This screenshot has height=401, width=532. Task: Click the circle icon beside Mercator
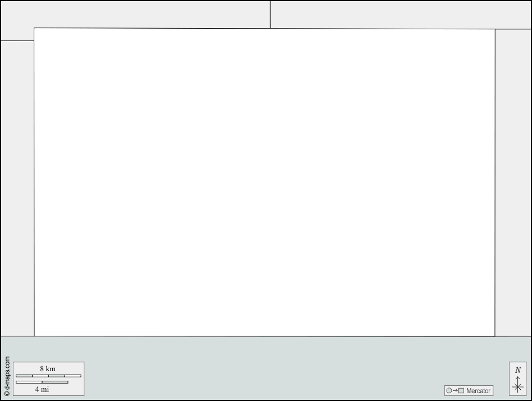coord(449,391)
